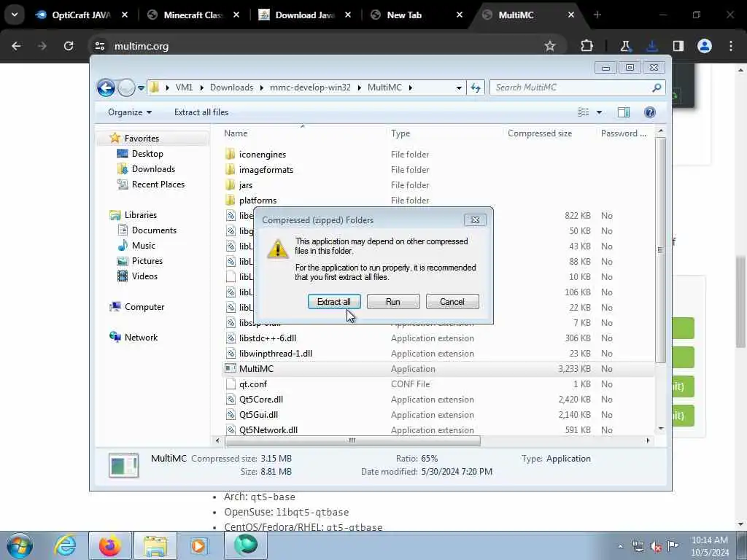Open Documents library

click(x=154, y=230)
